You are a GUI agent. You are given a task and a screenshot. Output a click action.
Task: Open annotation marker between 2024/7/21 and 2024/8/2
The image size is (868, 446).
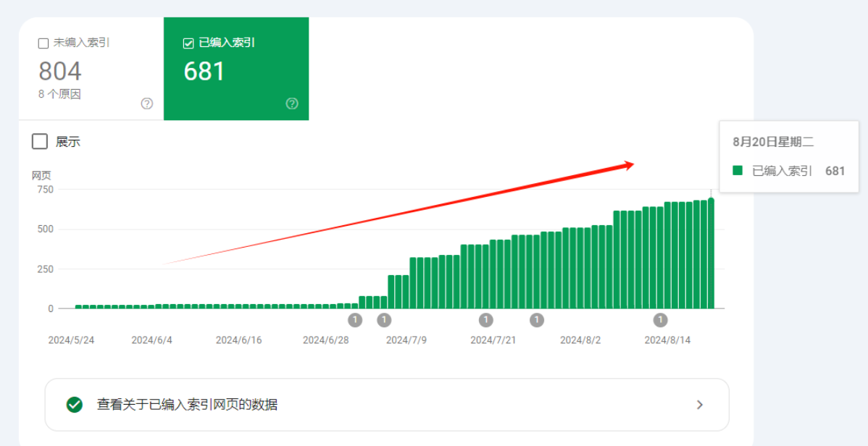point(536,320)
